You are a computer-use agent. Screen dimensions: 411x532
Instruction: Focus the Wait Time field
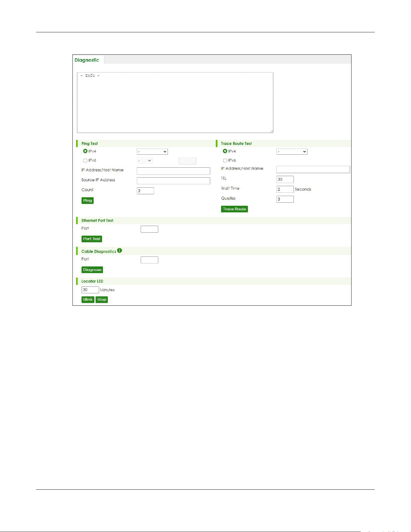285,189
